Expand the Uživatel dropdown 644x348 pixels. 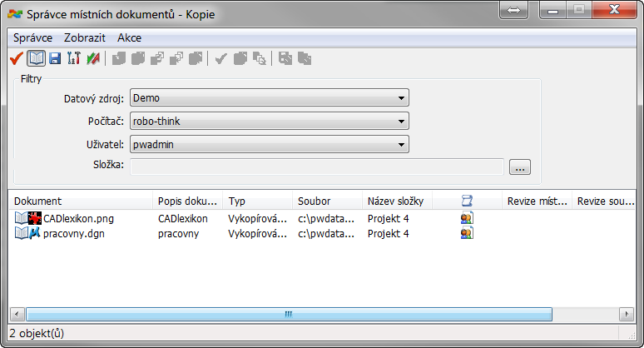400,145
